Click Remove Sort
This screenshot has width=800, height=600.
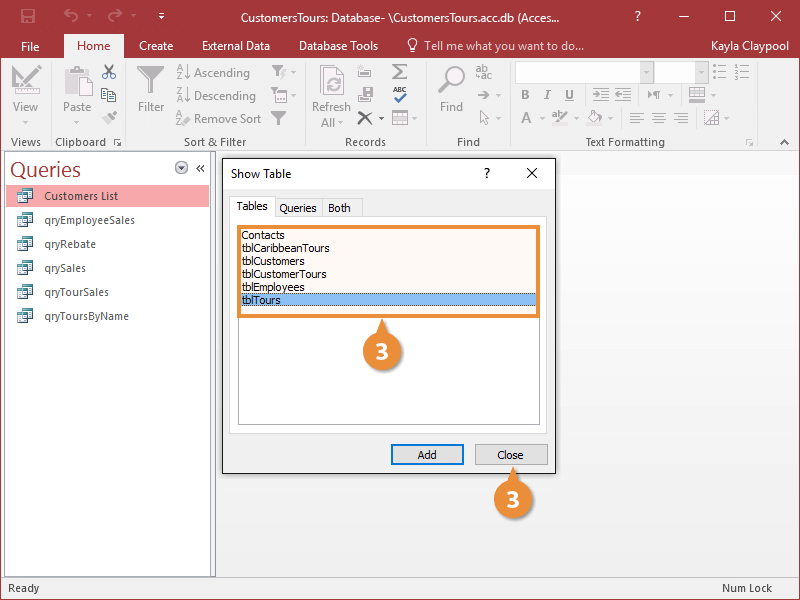[218, 118]
